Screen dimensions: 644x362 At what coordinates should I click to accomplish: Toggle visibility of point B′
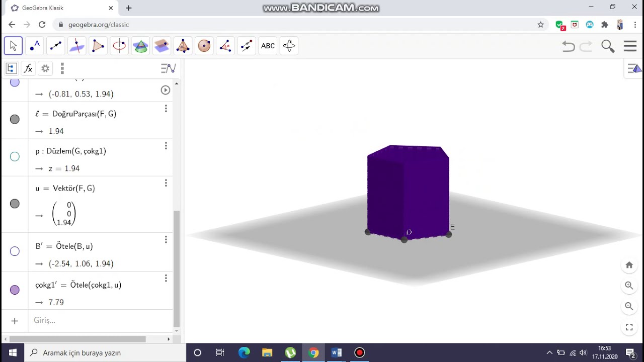tap(15, 251)
